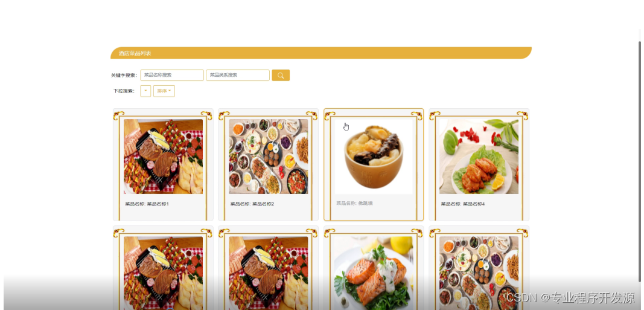This screenshot has width=644, height=310.
Task: Click the 关键字搜索 label text
Action: click(x=123, y=76)
